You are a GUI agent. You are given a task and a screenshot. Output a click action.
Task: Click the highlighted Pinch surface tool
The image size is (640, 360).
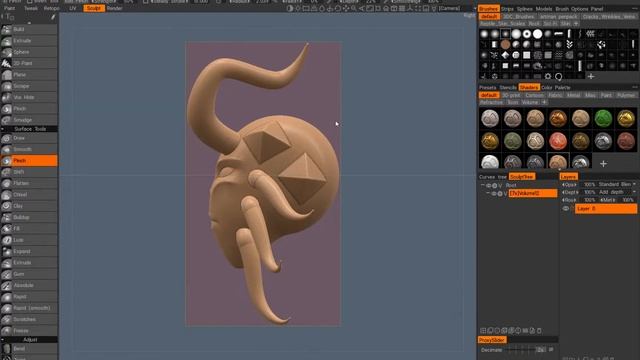(x=29, y=160)
